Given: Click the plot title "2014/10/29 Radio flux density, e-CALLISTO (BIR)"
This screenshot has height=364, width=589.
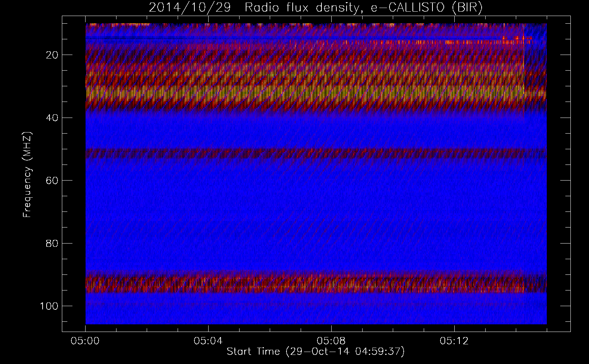Looking at the screenshot, I should point(316,8).
